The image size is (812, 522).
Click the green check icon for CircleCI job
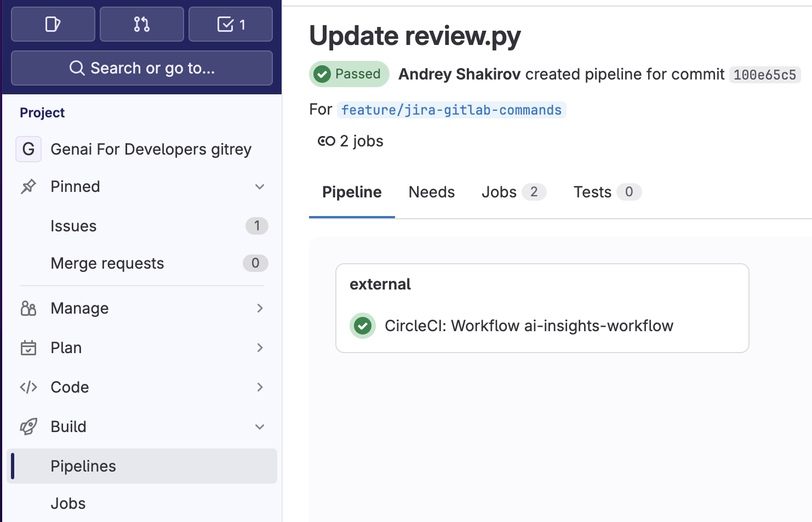362,326
